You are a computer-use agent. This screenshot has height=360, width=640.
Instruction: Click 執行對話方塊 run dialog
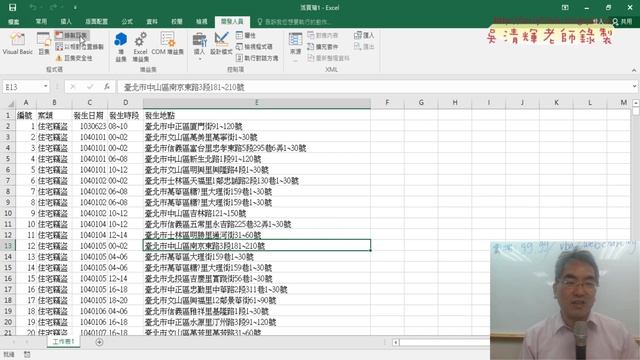click(257, 58)
